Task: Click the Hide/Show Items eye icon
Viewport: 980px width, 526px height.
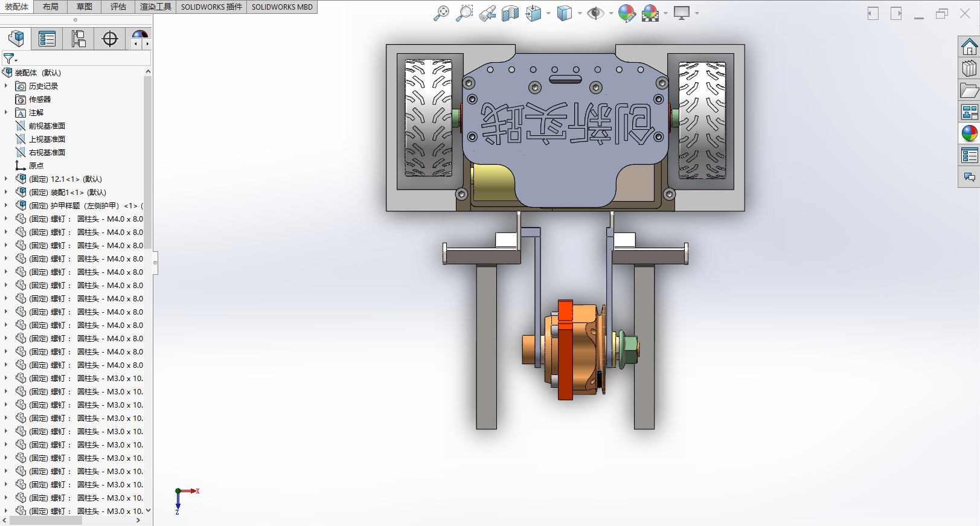Action: [x=595, y=13]
